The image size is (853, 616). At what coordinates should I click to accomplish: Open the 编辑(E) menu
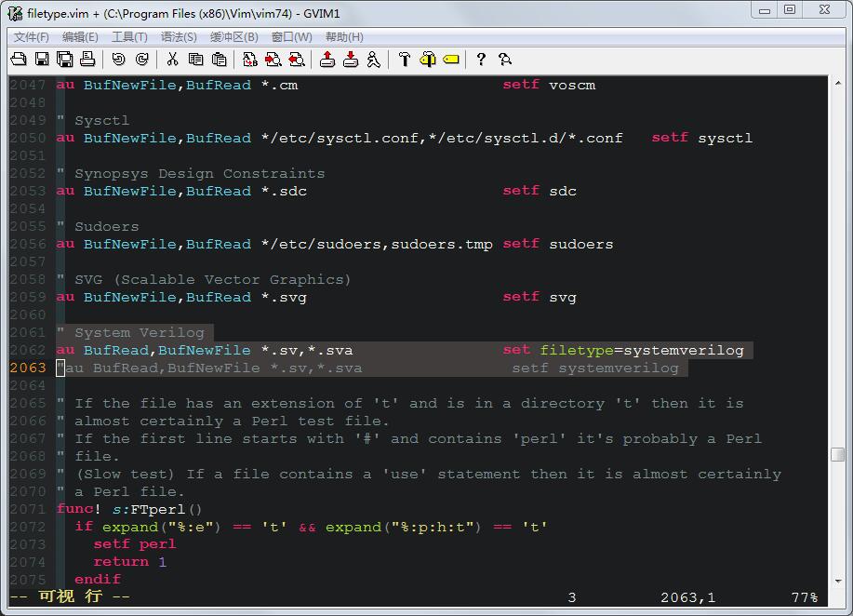tap(80, 36)
